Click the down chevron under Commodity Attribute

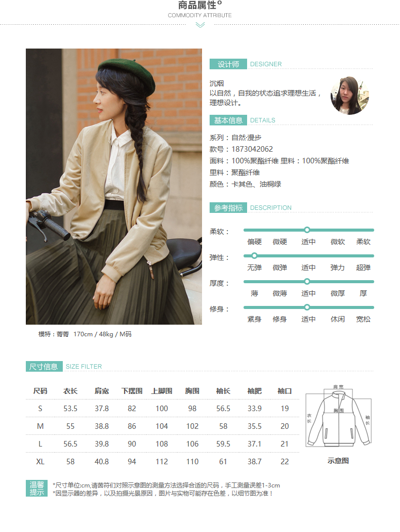pyautogui.click(x=200, y=25)
